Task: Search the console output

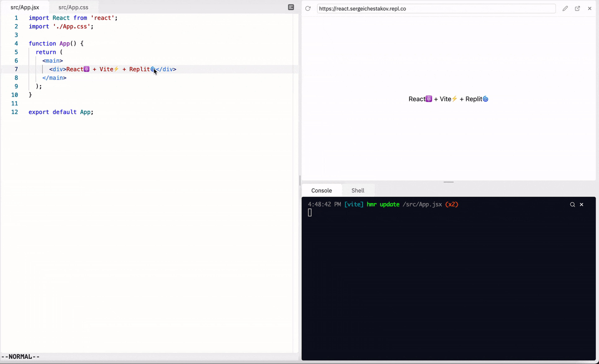Action: point(572,205)
